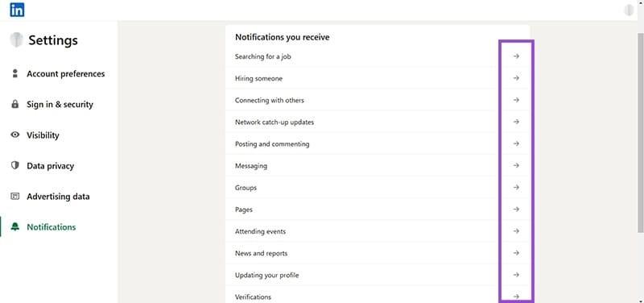This screenshot has height=303, width=644.
Task: Click the shield icon for Data privacy
Action: pyautogui.click(x=15, y=166)
